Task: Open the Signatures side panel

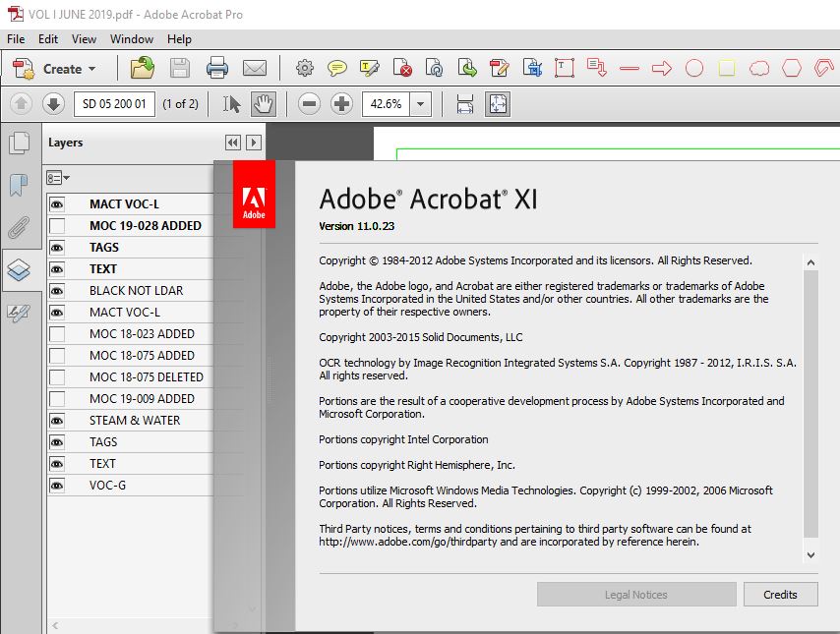Action: pyautogui.click(x=20, y=313)
